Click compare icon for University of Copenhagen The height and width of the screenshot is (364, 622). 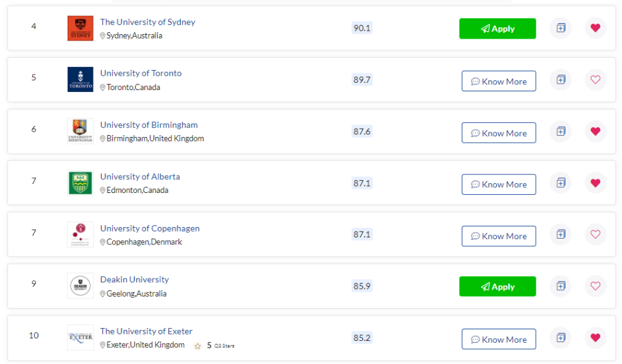(x=561, y=235)
